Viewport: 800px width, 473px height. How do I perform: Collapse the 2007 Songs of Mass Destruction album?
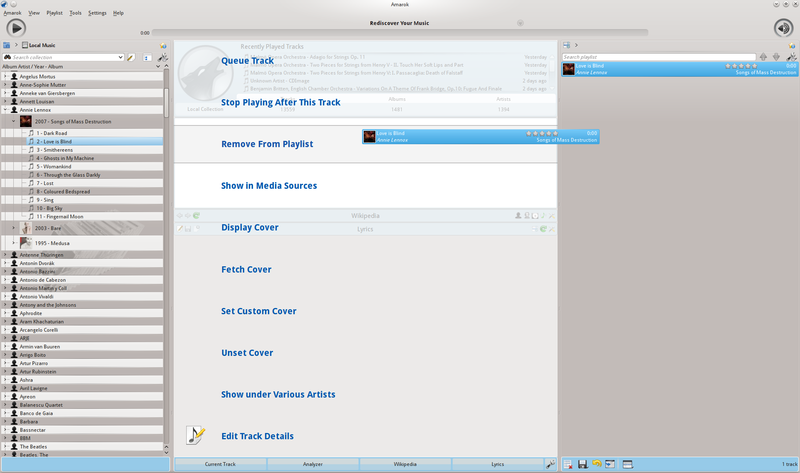(x=14, y=121)
